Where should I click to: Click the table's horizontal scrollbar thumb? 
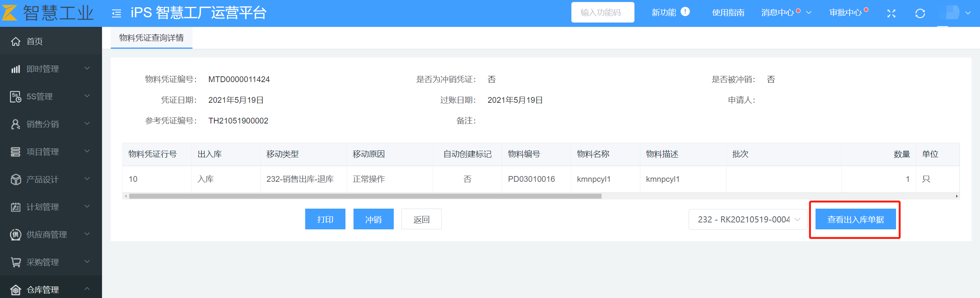pyautogui.click(x=365, y=196)
